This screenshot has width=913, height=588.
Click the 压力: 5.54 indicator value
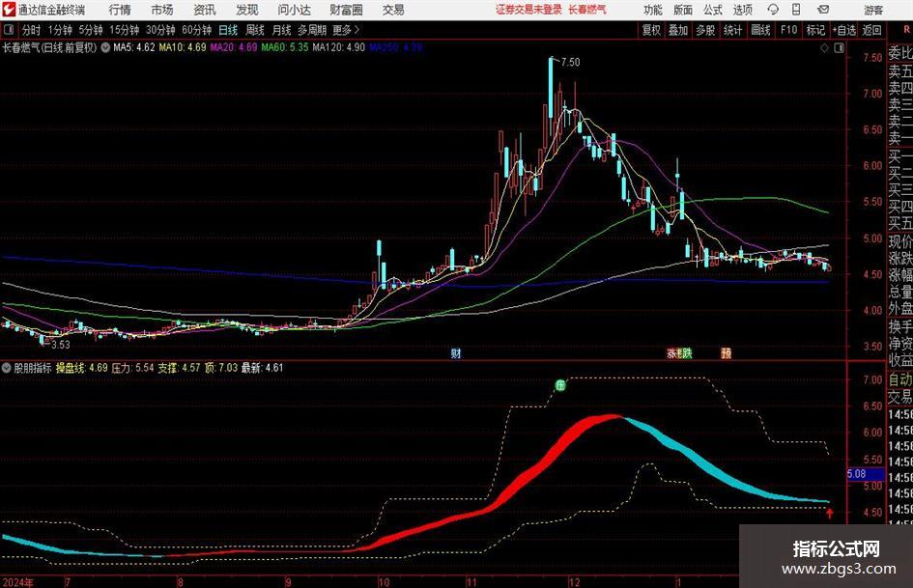coord(132,368)
